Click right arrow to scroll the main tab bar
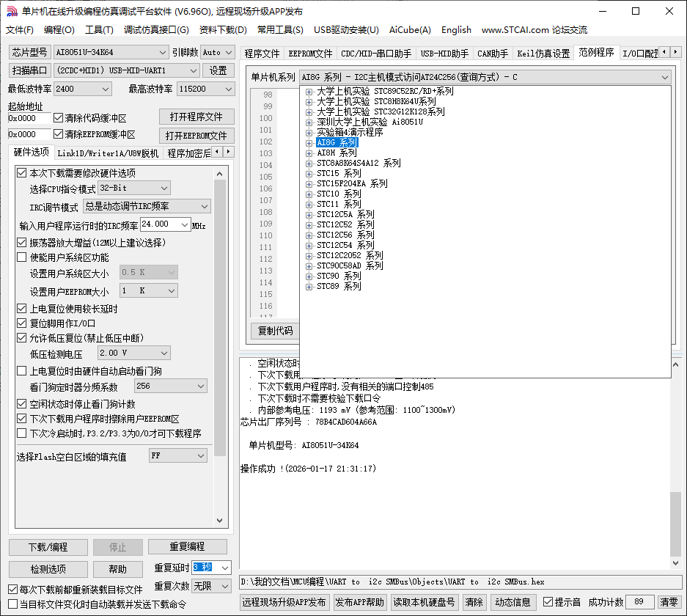The image size is (687, 616). pos(676,52)
